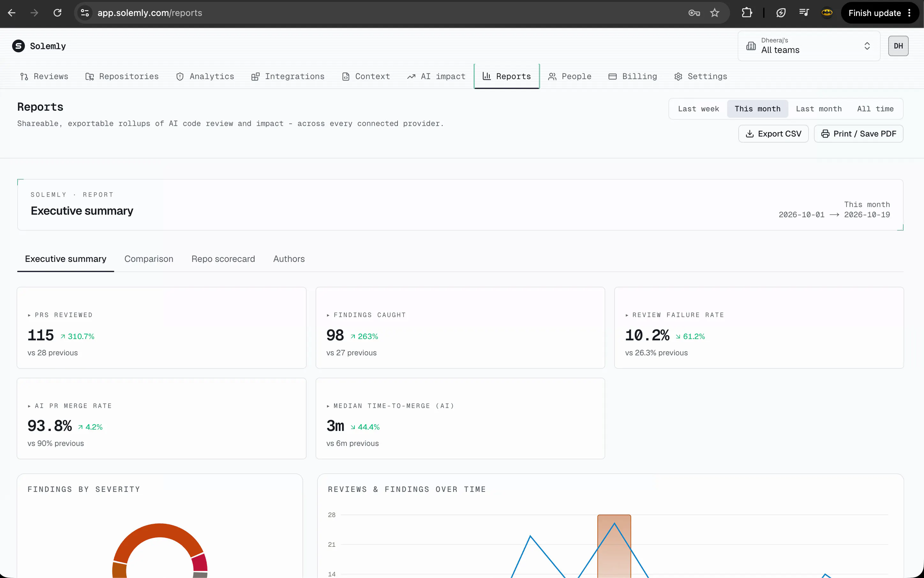Select the All time range
This screenshot has width=924, height=578.
click(875, 109)
